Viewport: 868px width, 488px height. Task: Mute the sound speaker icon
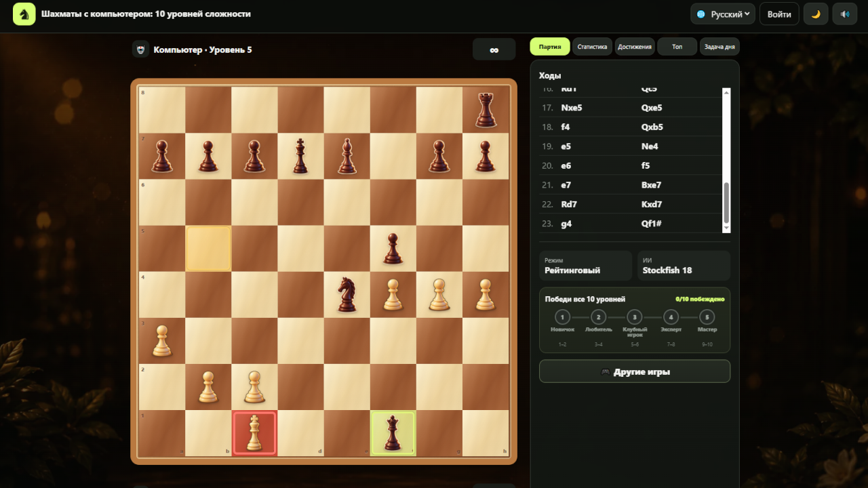coord(845,14)
